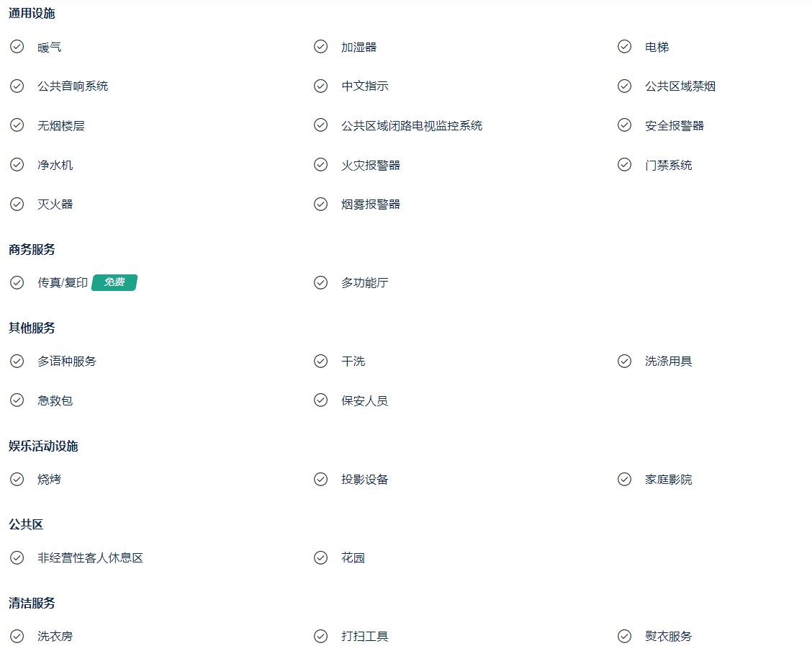Select the 家庭影院 amenity text

(x=669, y=480)
